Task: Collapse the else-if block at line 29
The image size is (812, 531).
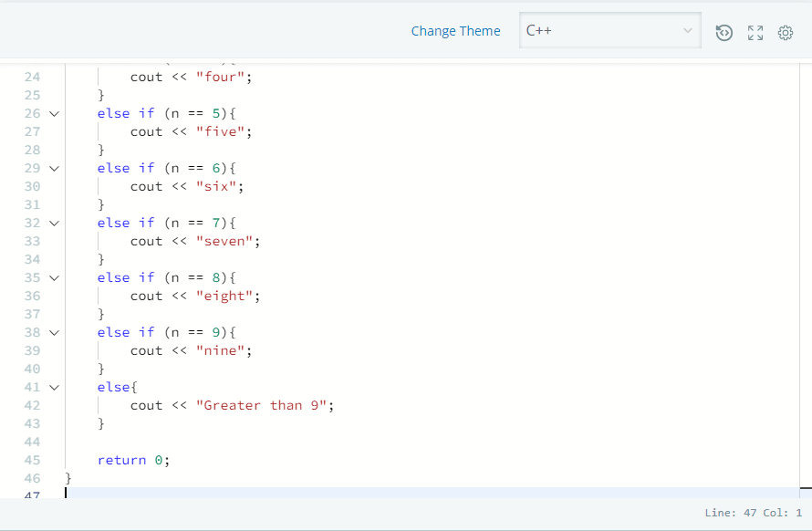Action: click(x=52, y=168)
